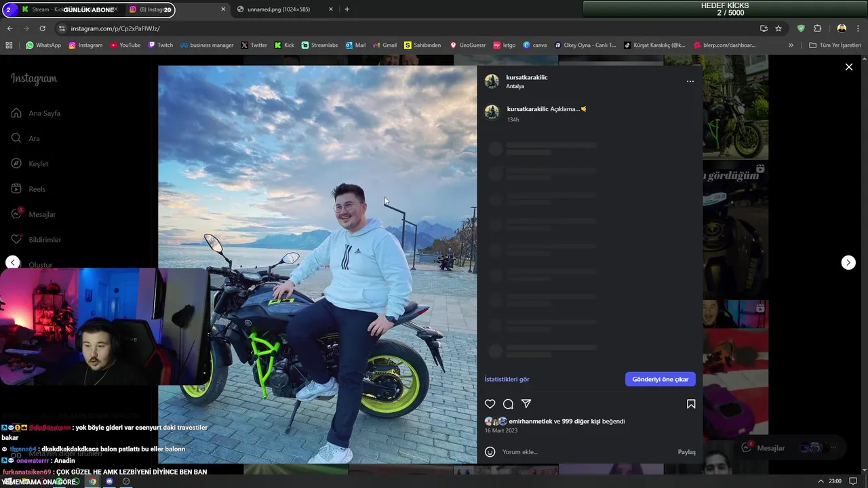This screenshot has width=868, height=488.
Task: Open the Kick bookmark
Action: point(284,45)
